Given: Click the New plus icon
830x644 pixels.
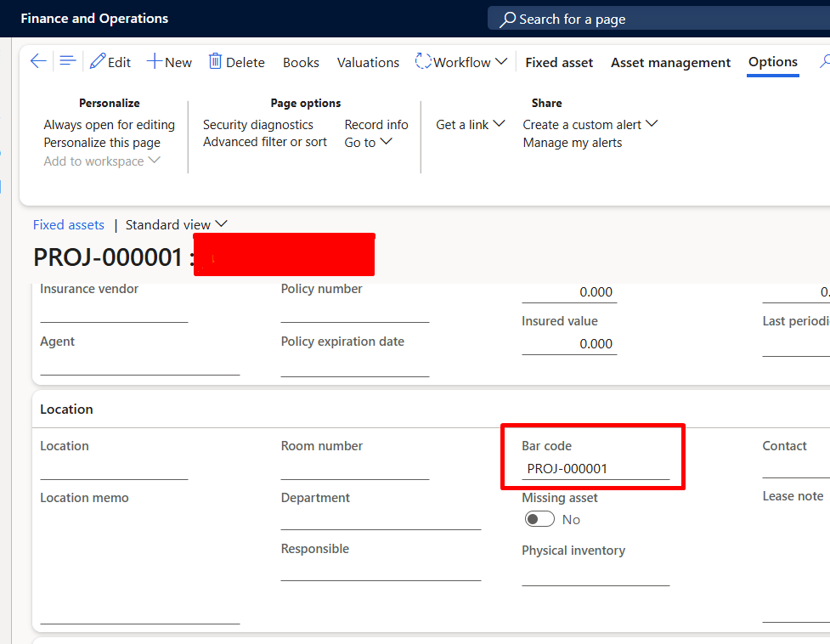Looking at the screenshot, I should (155, 62).
